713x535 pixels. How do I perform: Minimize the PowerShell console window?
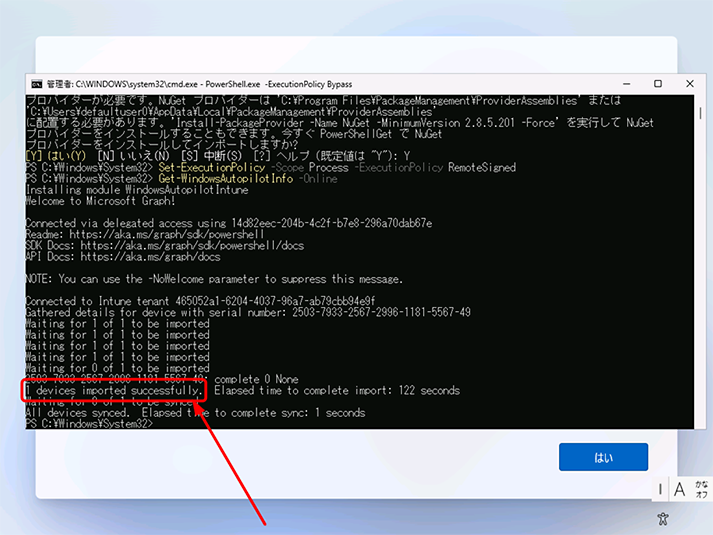(627, 84)
